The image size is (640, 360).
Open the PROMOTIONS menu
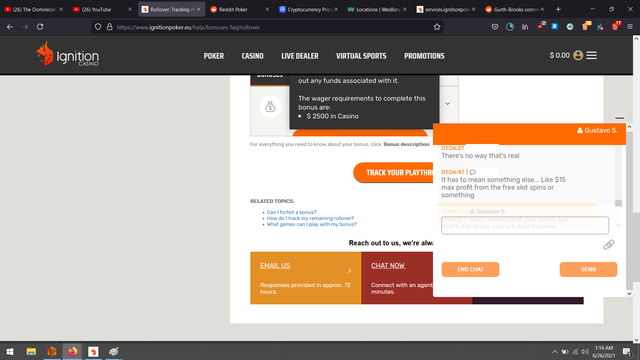424,56
